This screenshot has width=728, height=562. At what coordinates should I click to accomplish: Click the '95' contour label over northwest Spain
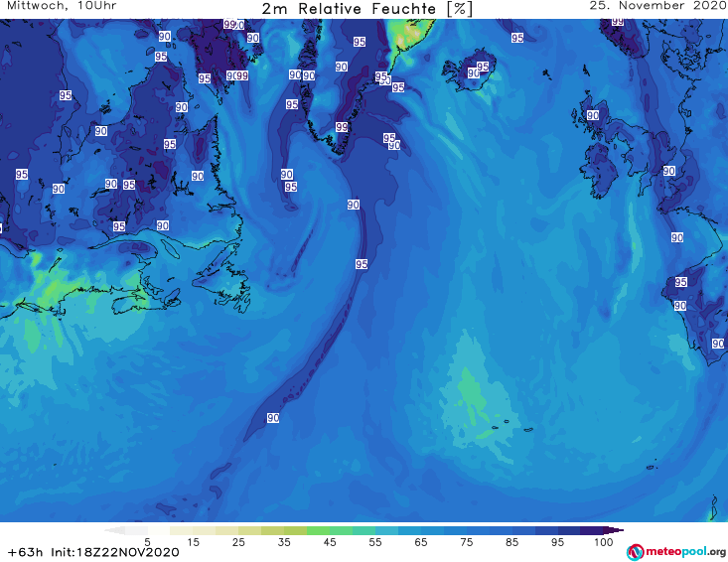pyautogui.click(x=681, y=282)
